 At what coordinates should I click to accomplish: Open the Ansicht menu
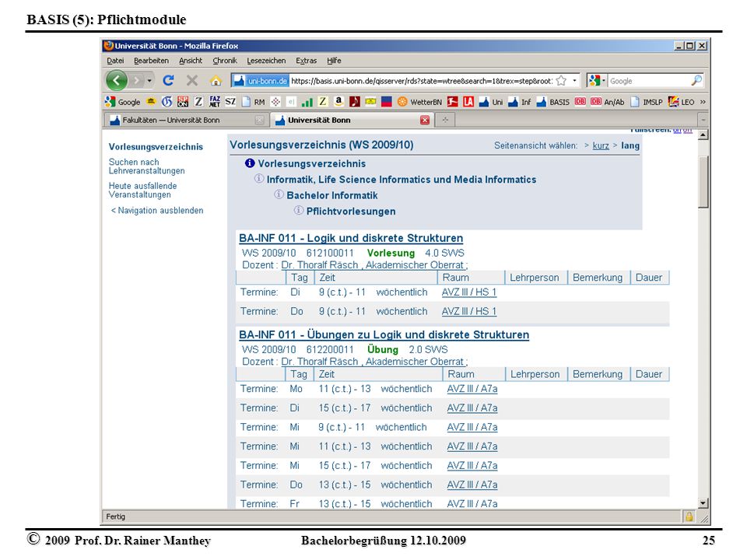(x=191, y=61)
